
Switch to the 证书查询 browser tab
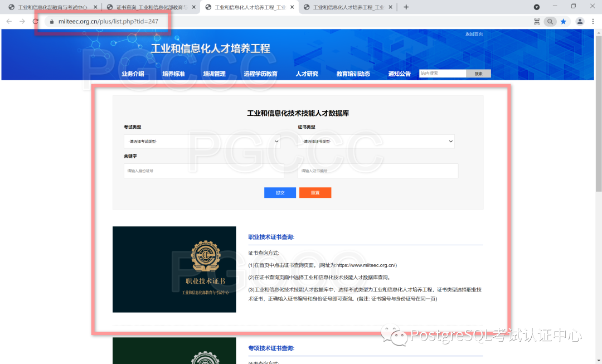click(x=151, y=7)
